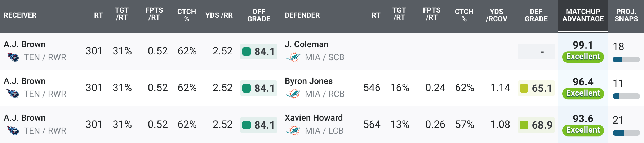The height and width of the screenshot is (143, 644).
Task: Sort by YDS /RR column header
Action: pyautogui.click(x=219, y=15)
